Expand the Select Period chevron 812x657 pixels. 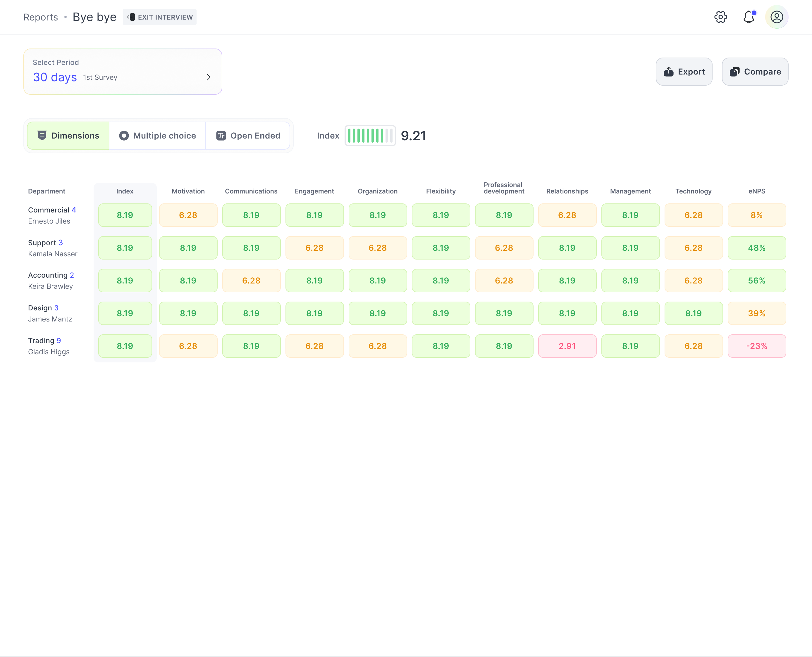(208, 77)
